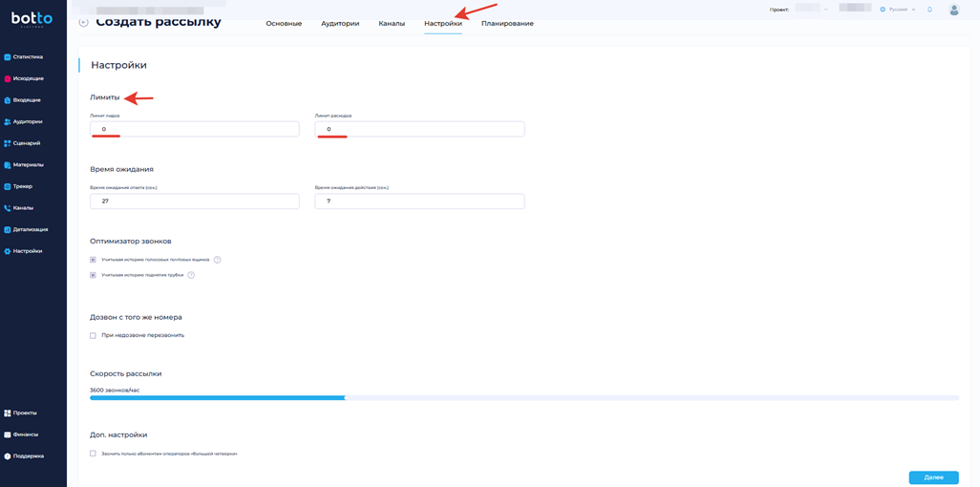Expand the Русский language dropdown
Image resolution: width=980 pixels, height=487 pixels.
tap(898, 10)
